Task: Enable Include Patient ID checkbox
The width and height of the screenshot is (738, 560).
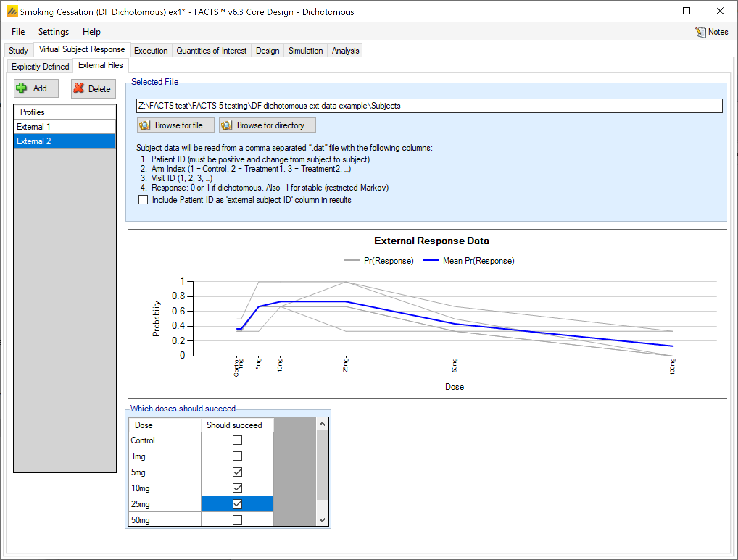Action: 143,200
